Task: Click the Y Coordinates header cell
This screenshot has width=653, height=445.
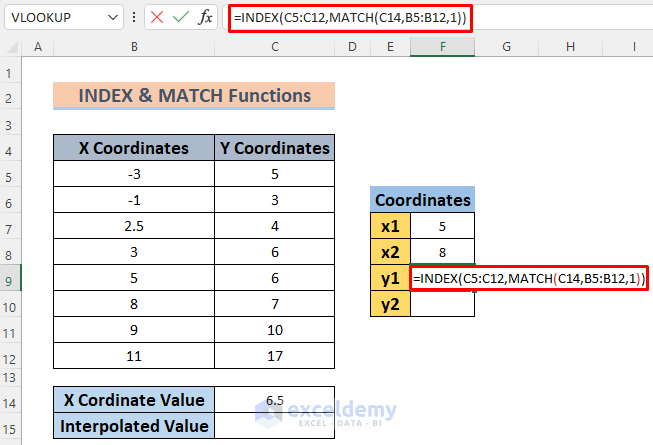Action: [x=274, y=148]
